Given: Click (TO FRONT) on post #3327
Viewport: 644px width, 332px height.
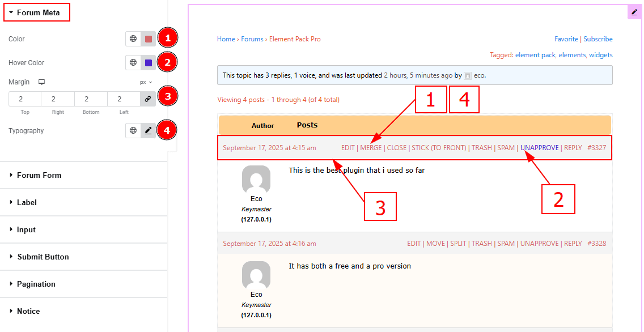Looking at the screenshot, I should point(449,148).
